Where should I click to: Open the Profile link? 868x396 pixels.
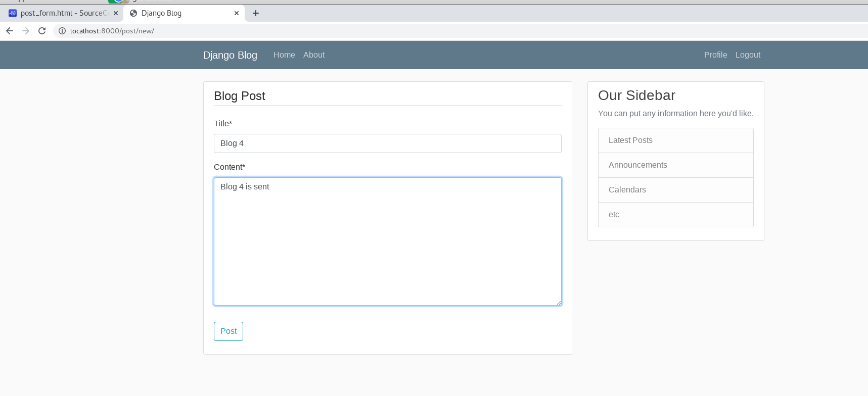(x=715, y=55)
